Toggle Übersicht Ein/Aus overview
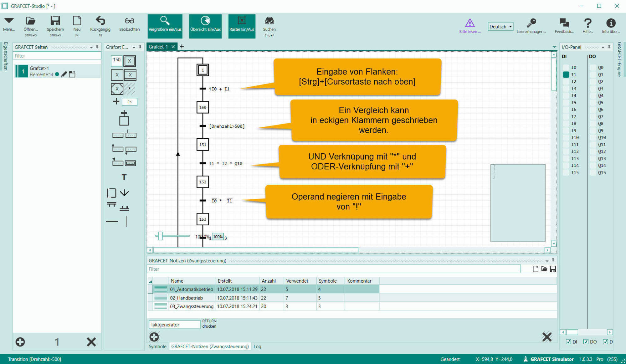This screenshot has width=626, height=364. coord(205,26)
